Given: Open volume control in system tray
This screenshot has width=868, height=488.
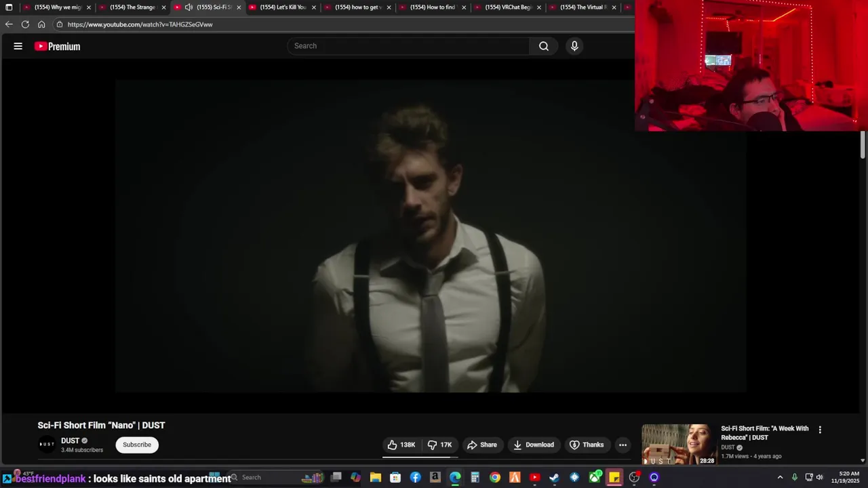Looking at the screenshot, I should pos(820,477).
